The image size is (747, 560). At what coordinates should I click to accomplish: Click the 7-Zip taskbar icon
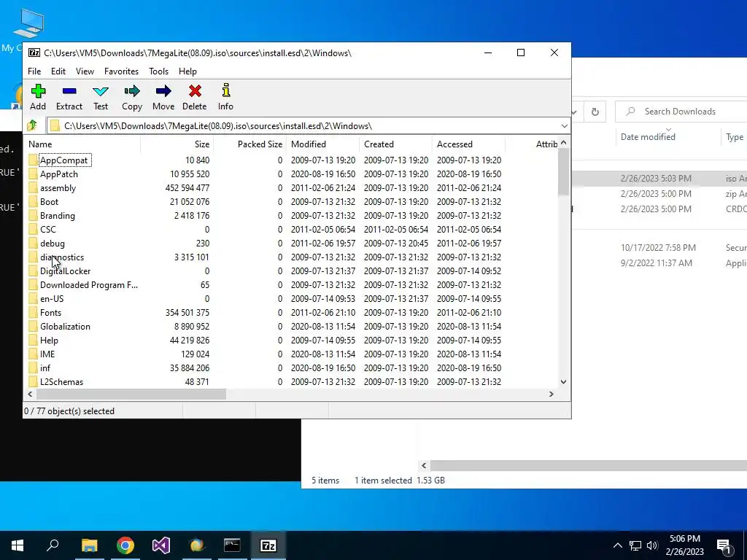268,545
